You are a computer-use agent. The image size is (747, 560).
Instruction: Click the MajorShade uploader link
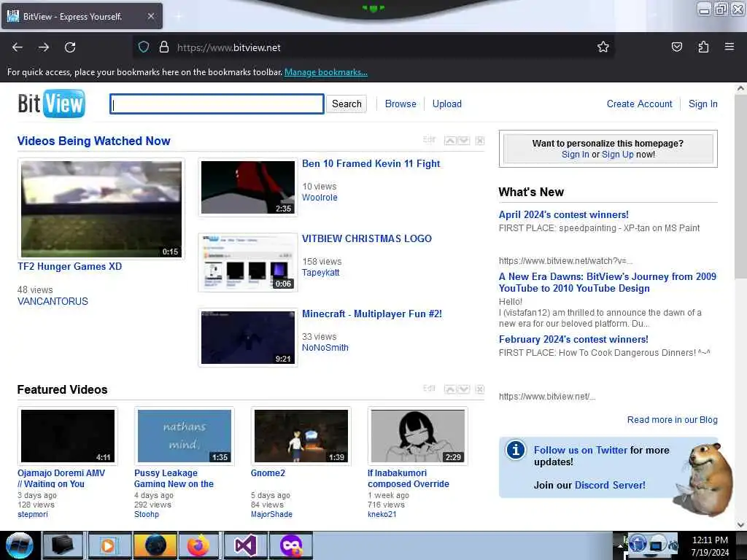[271, 514]
